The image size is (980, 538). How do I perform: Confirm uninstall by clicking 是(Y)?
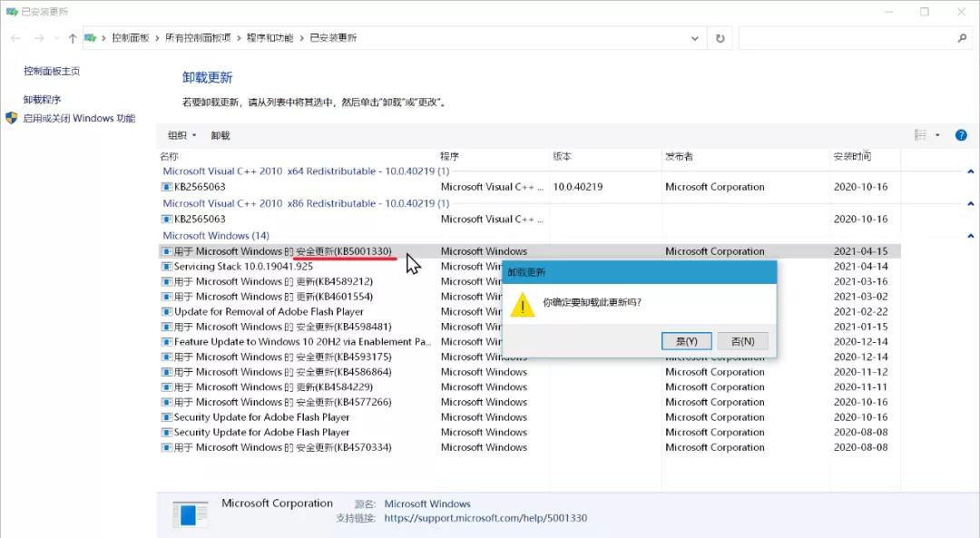[x=687, y=340]
